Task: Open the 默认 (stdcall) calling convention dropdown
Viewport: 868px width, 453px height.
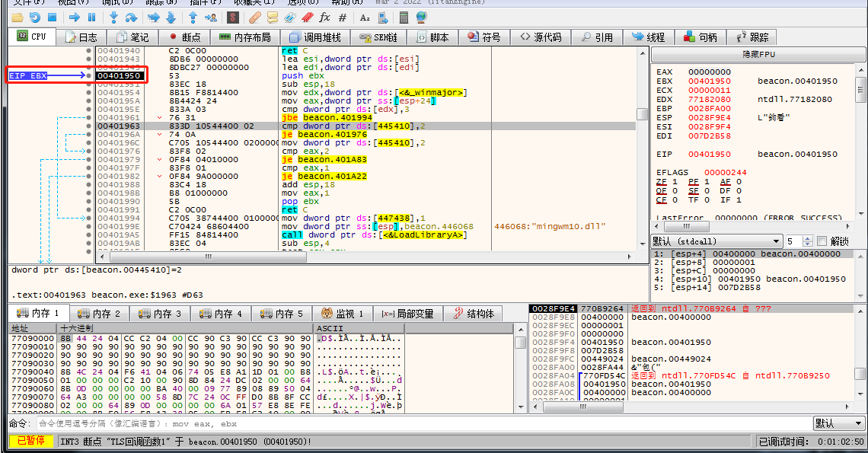Action: [x=716, y=241]
